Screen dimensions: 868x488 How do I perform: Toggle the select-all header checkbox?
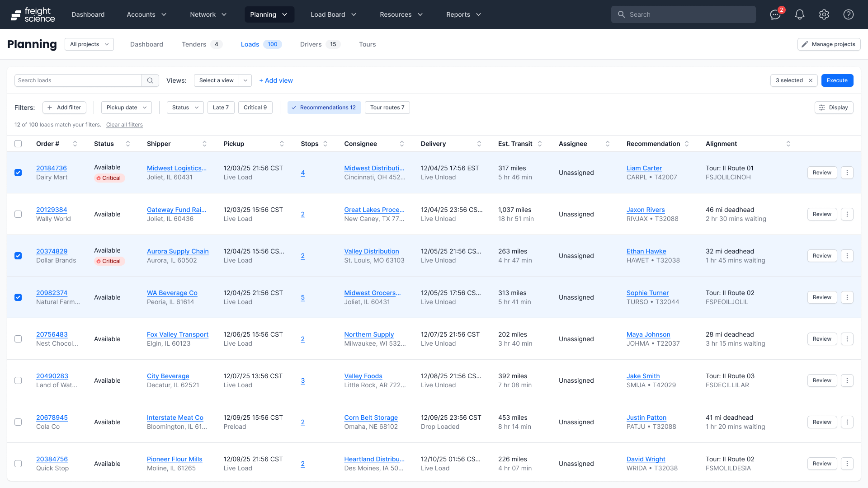coord(18,144)
